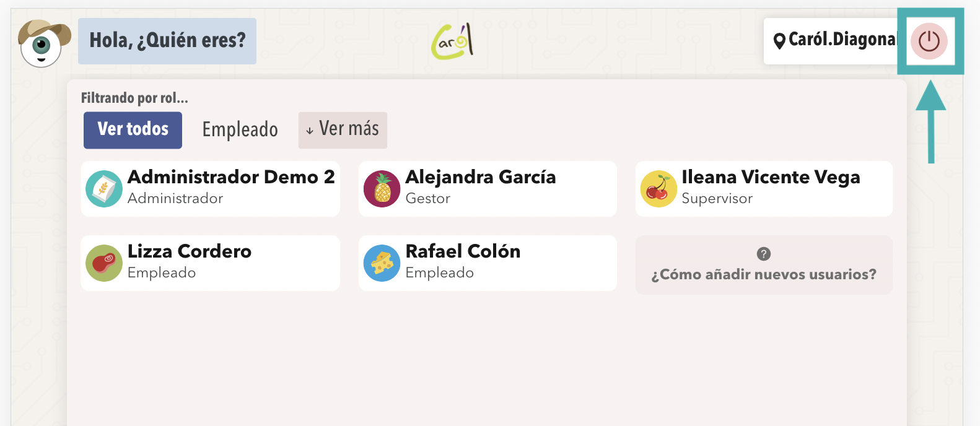Screen dimensions: 980x426
Task: Click the question mark help icon
Action: tap(764, 254)
